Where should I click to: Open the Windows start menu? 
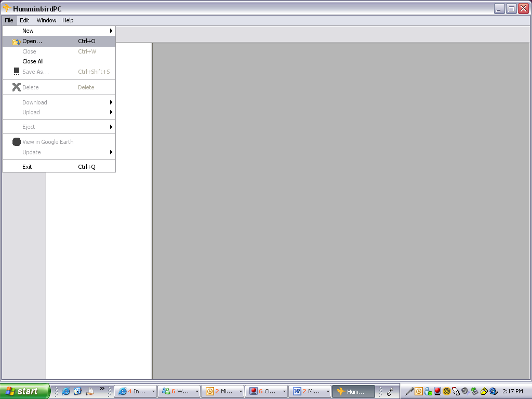pyautogui.click(x=25, y=391)
